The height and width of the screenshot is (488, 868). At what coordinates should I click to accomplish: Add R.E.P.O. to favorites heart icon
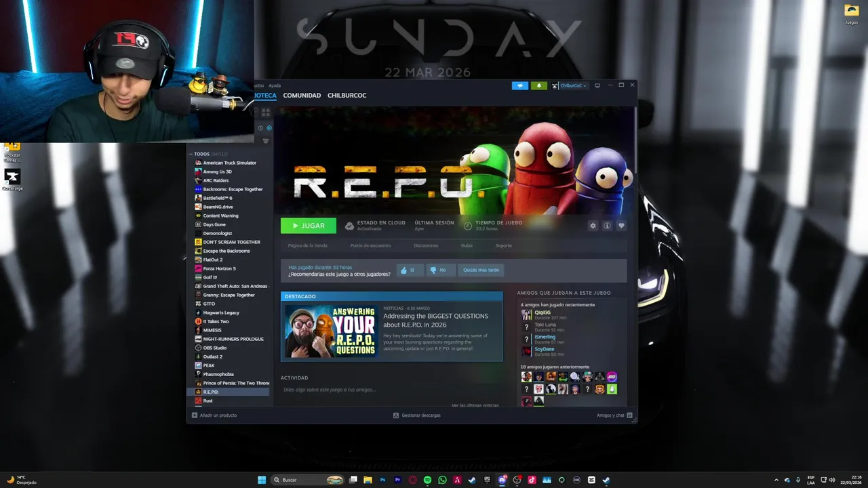pos(621,226)
